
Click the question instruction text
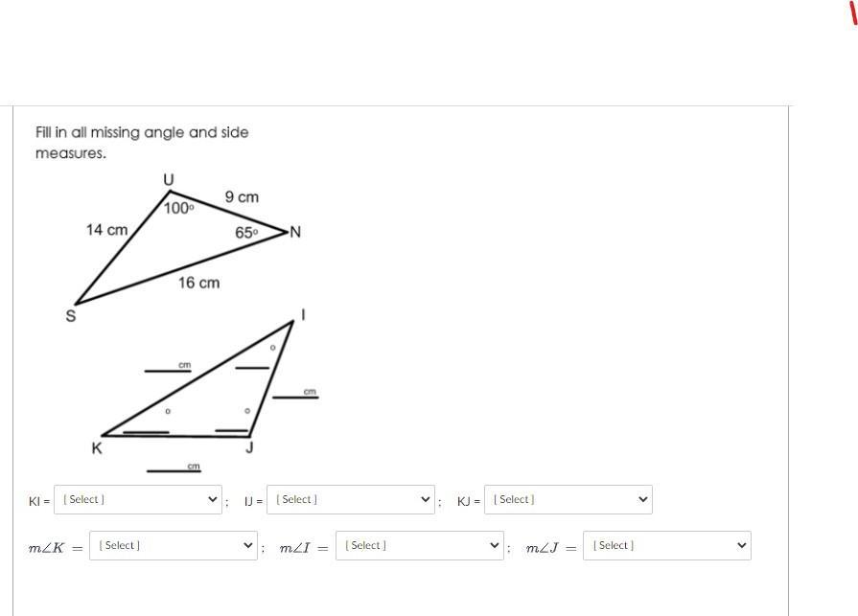[x=142, y=143]
